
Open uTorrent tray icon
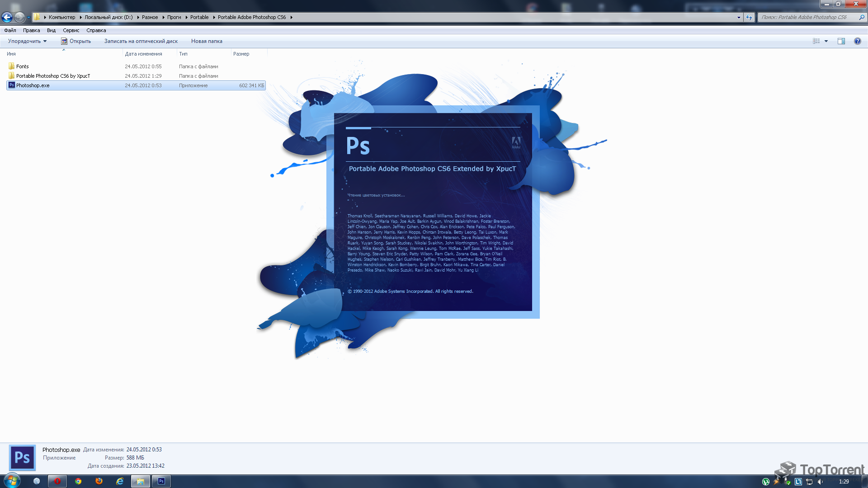765,482
